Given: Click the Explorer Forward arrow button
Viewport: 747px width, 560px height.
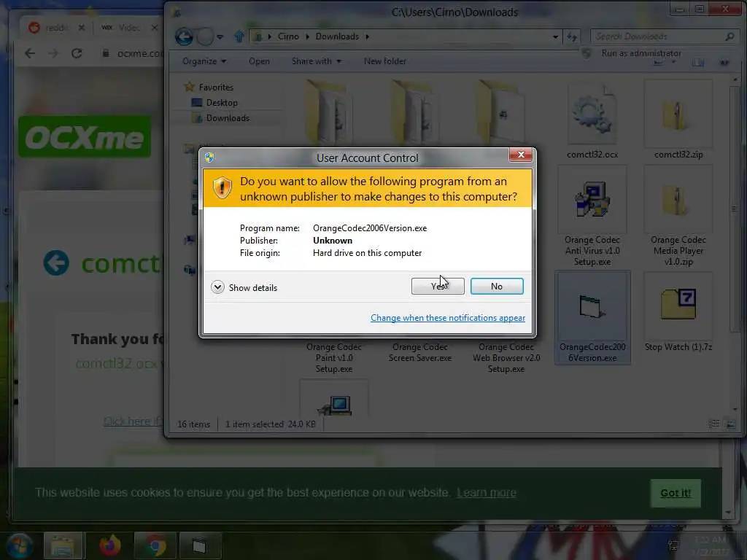Looking at the screenshot, I should pyautogui.click(x=205, y=36).
